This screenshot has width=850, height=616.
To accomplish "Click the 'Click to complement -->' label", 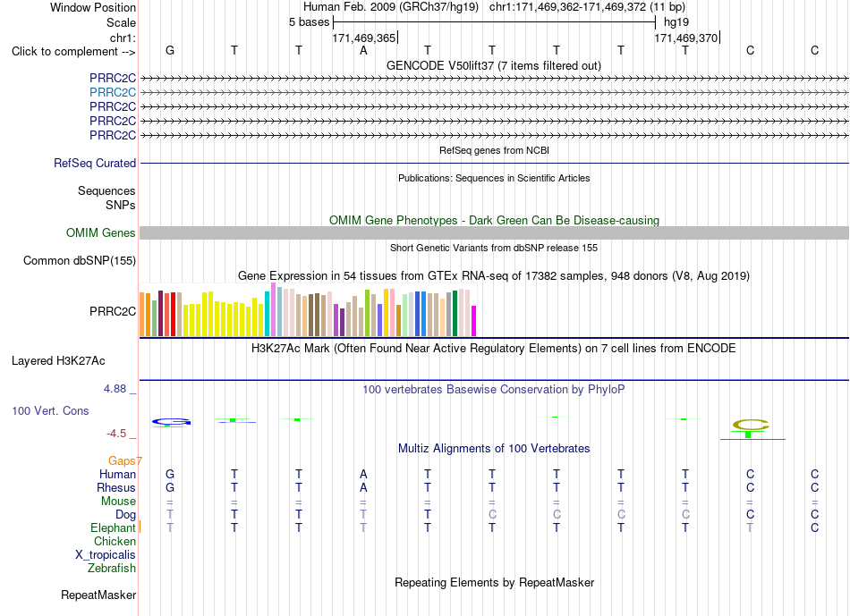I will [x=73, y=52].
